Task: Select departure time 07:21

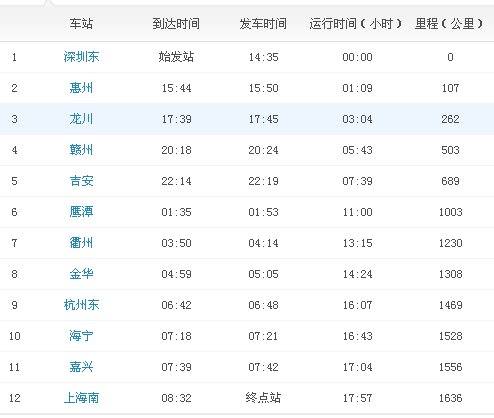Action: pos(263,336)
